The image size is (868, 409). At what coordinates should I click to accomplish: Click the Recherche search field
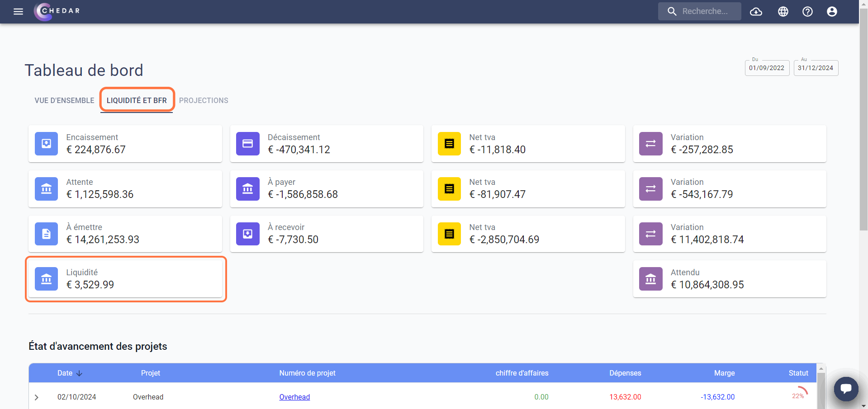coord(700,11)
